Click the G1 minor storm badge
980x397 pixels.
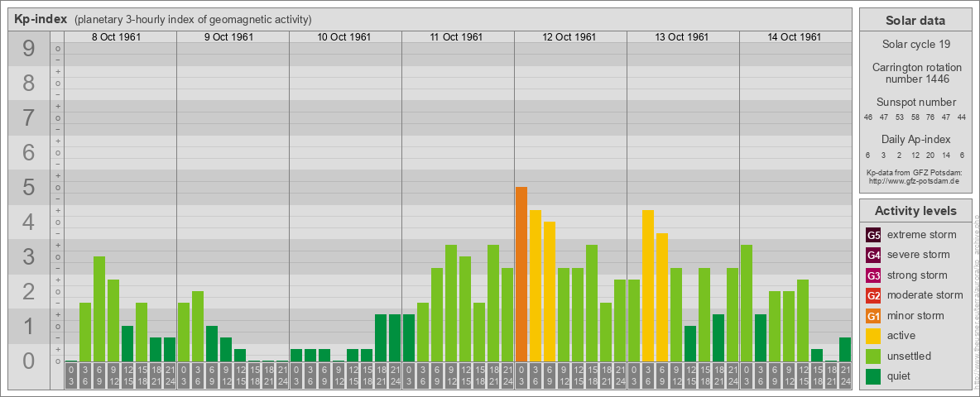[x=873, y=316]
